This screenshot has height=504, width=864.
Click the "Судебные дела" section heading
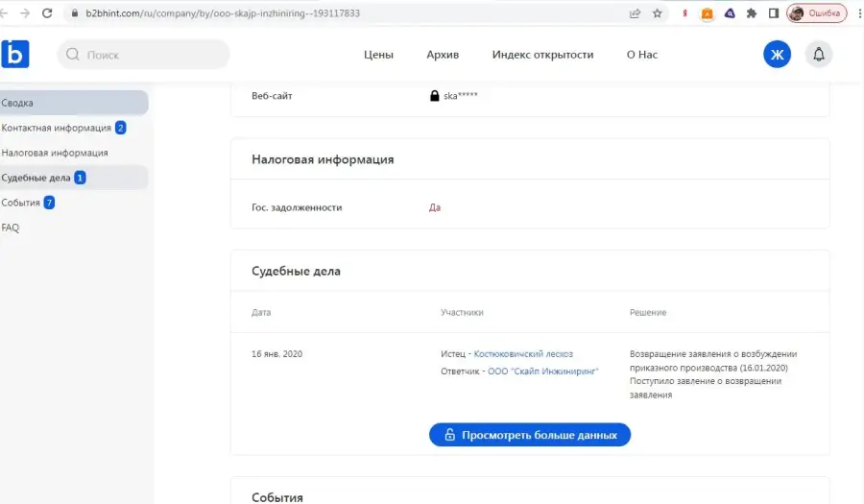point(296,271)
